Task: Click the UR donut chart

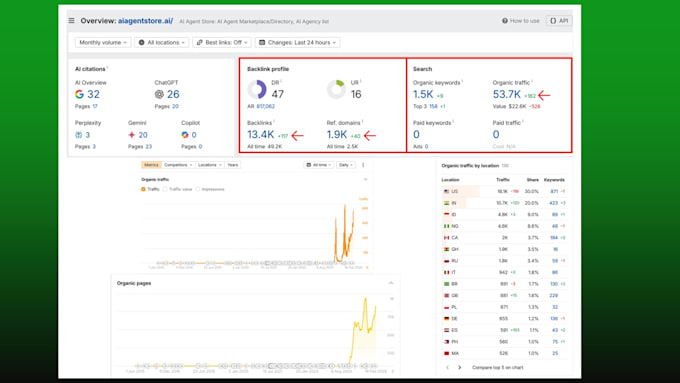Action: pos(337,90)
